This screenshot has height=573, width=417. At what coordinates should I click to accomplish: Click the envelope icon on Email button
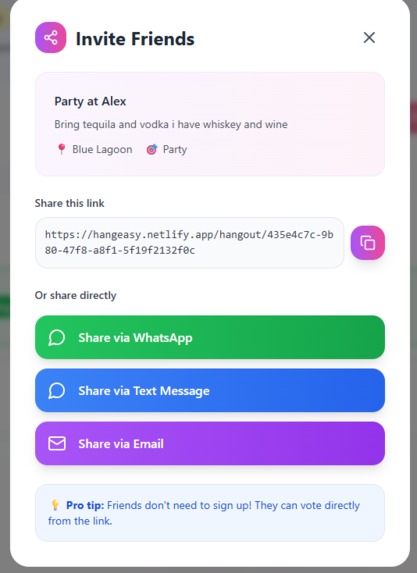[57, 444]
